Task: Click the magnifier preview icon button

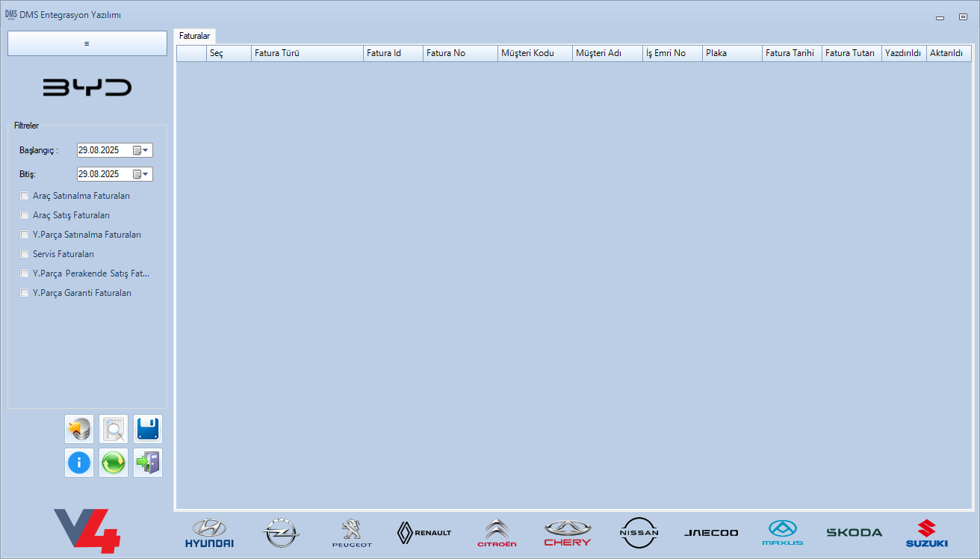Action: pos(114,429)
